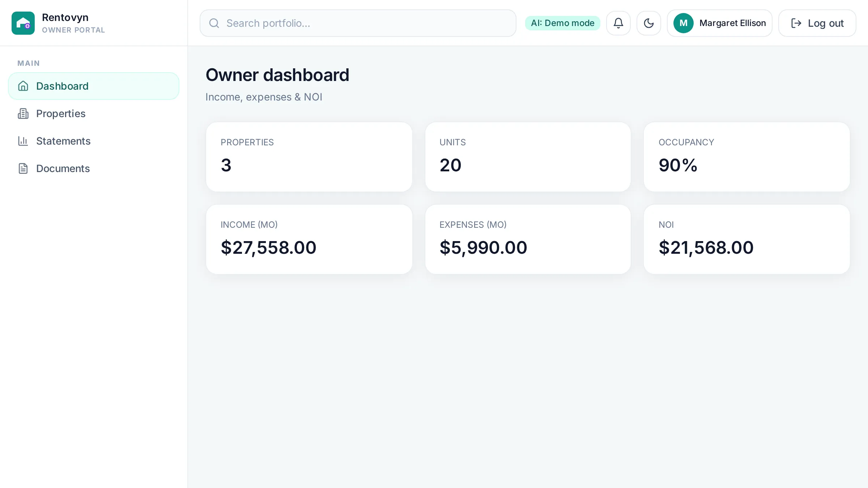Screen dimensions: 868x488
Task: Go to Properties in the sidebar
Action: 94,114
